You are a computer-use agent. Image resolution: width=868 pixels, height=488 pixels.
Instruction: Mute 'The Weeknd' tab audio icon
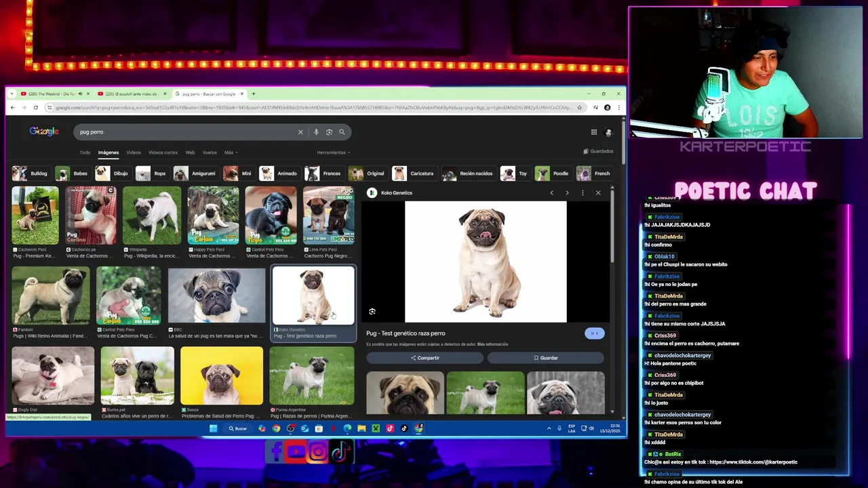80,94
